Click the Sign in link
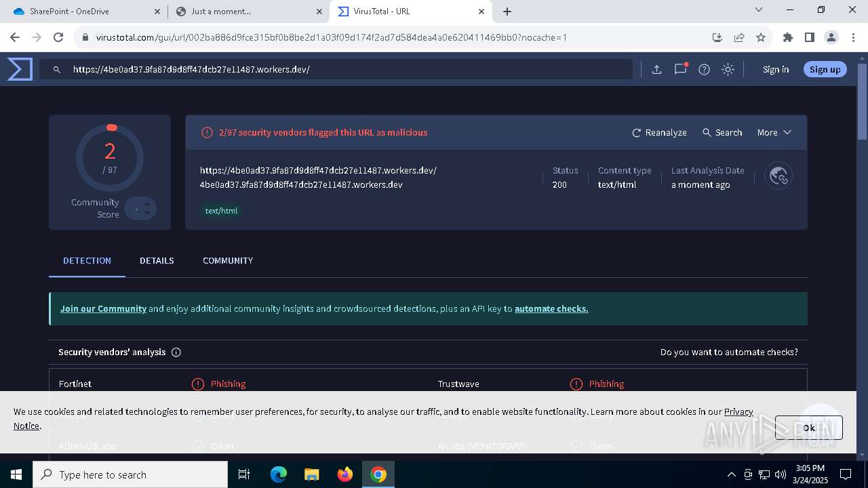The height and width of the screenshot is (488, 868). 776,69
